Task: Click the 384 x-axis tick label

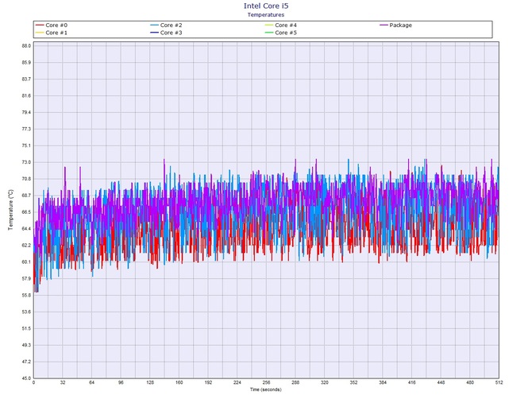Action: [x=383, y=382]
